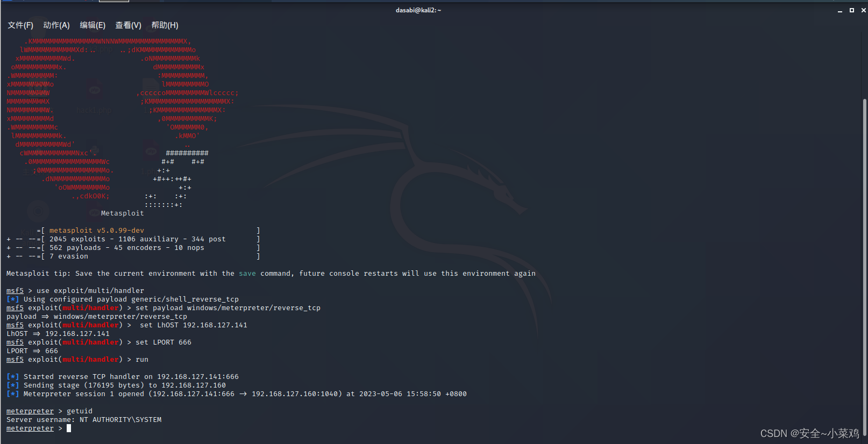868x444 pixels.
Task: Open the 编辑(E) menu
Action: [93, 25]
